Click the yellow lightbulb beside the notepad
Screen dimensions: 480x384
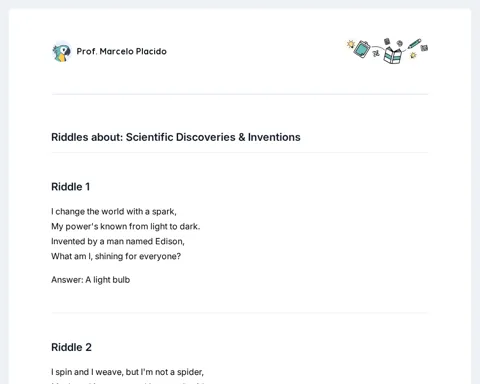click(x=350, y=44)
